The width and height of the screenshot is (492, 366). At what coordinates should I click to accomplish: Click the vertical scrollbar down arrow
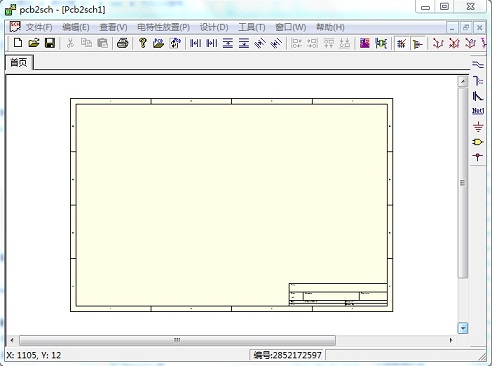pyautogui.click(x=463, y=328)
